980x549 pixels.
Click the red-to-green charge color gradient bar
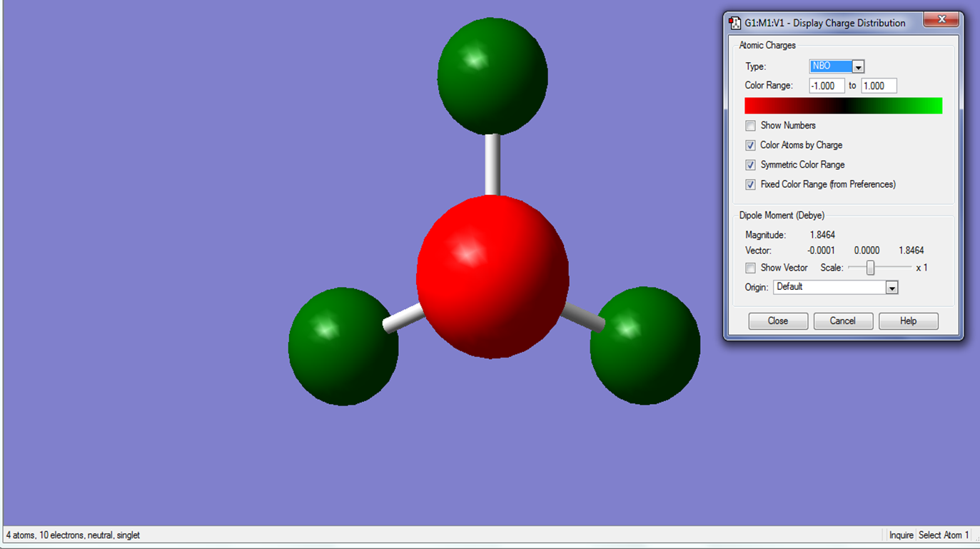[843, 106]
